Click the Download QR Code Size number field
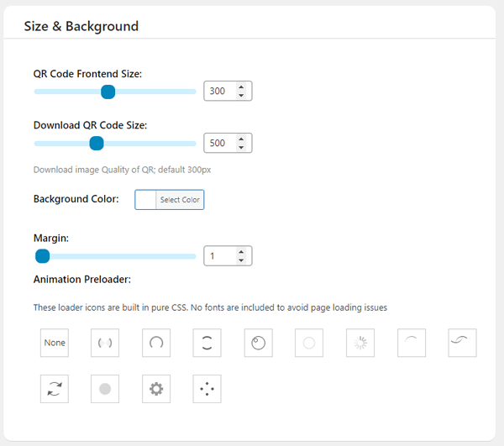Image resolution: width=504 pixels, height=446 pixels. click(219, 144)
